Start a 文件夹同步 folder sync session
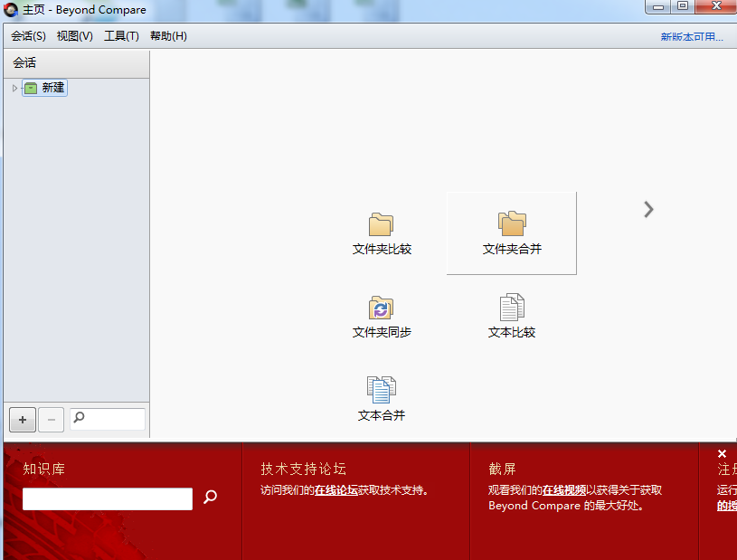This screenshot has width=737, height=560. pyautogui.click(x=382, y=317)
